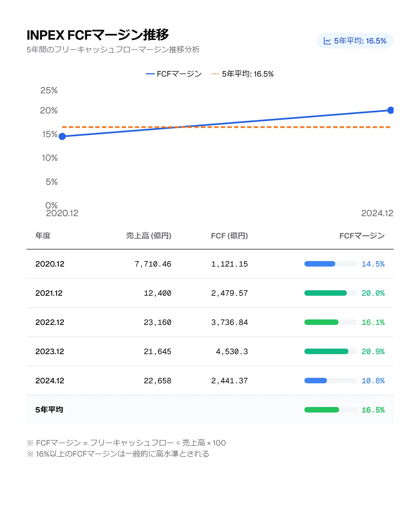
Task: Click the 売上高 (億円) column header
Action: click(x=149, y=236)
